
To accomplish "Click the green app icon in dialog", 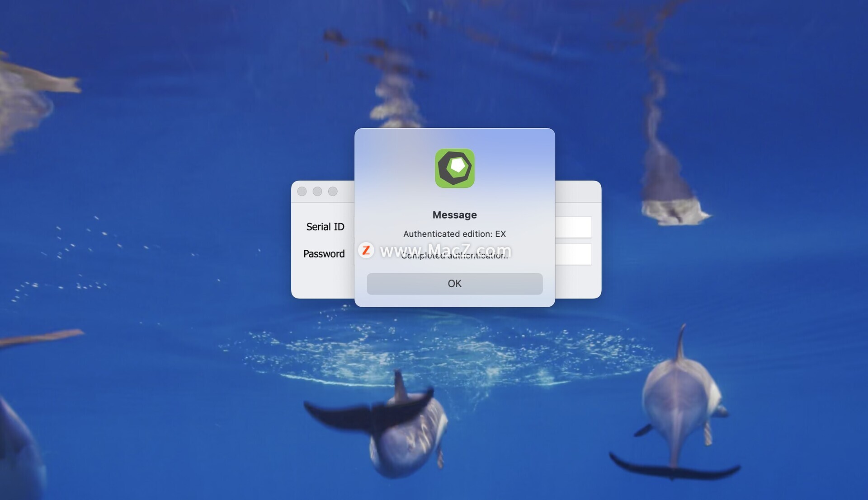I will (x=454, y=168).
